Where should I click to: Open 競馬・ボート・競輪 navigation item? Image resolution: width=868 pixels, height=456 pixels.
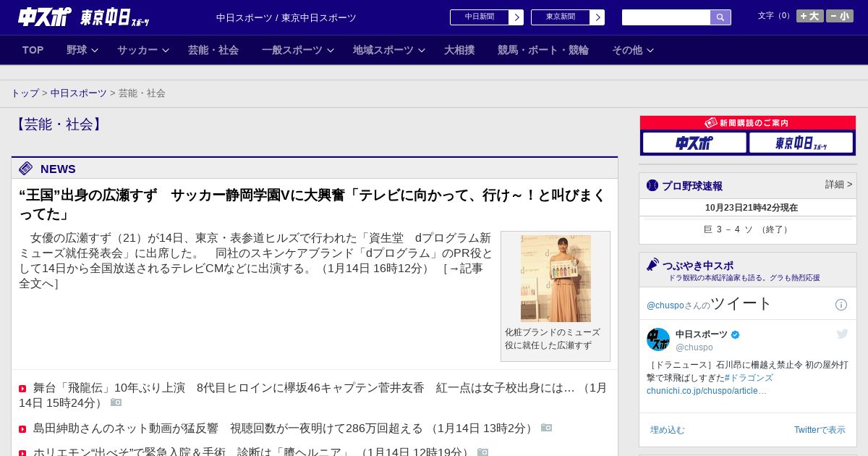pos(543,50)
